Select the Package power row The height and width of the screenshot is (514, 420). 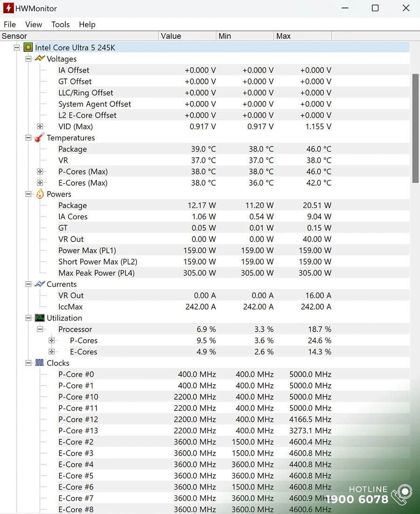(233, 205)
